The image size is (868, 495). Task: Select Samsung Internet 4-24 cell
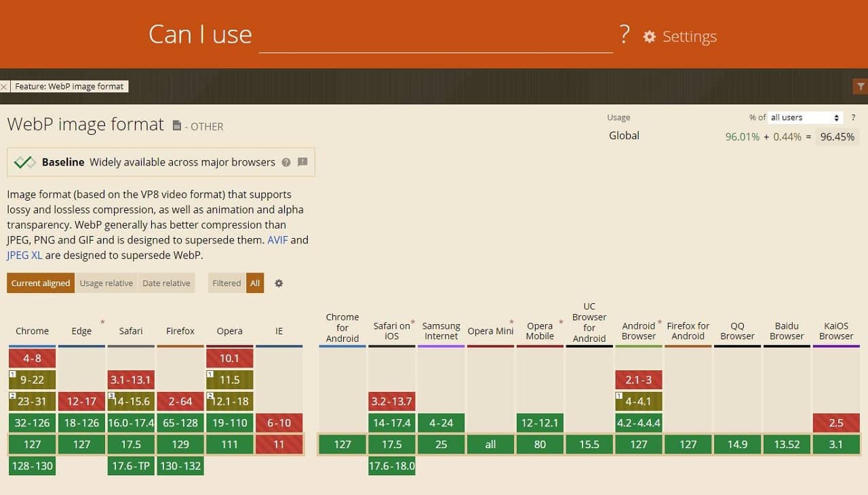tap(441, 423)
